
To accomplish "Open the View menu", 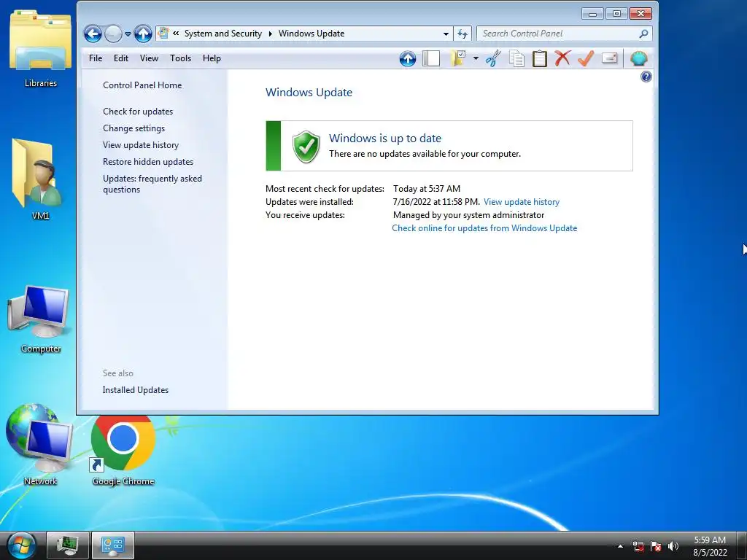I will click(149, 58).
